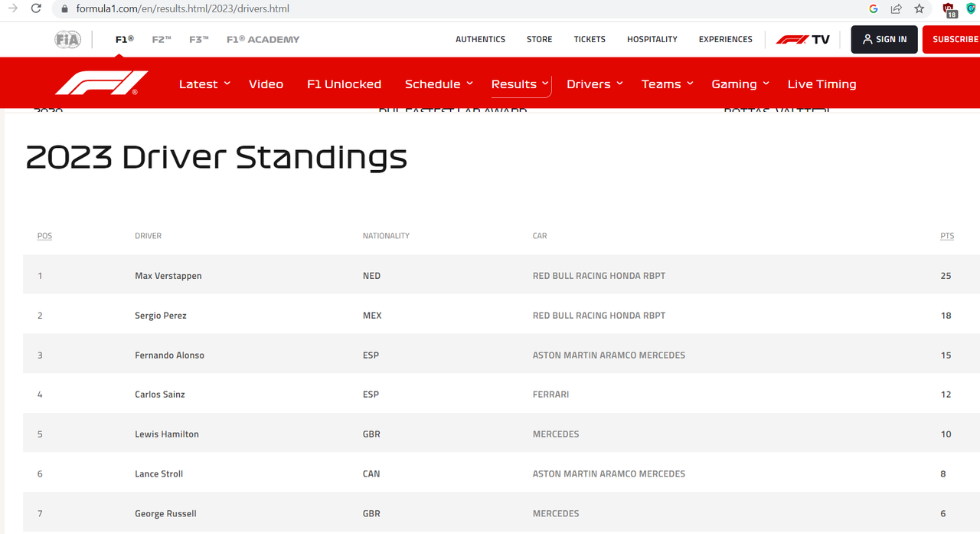Click the NATIONALITY column header
Image resolution: width=980 pixels, height=534 pixels.
point(386,236)
